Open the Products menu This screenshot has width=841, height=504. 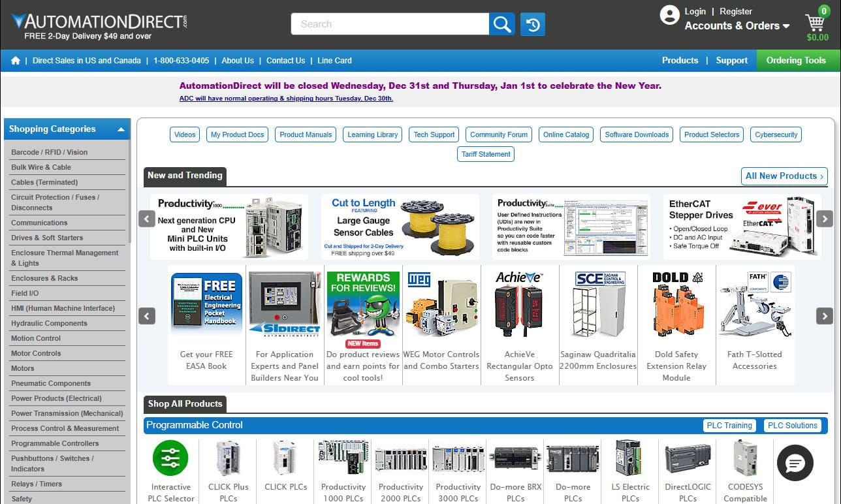tap(680, 60)
